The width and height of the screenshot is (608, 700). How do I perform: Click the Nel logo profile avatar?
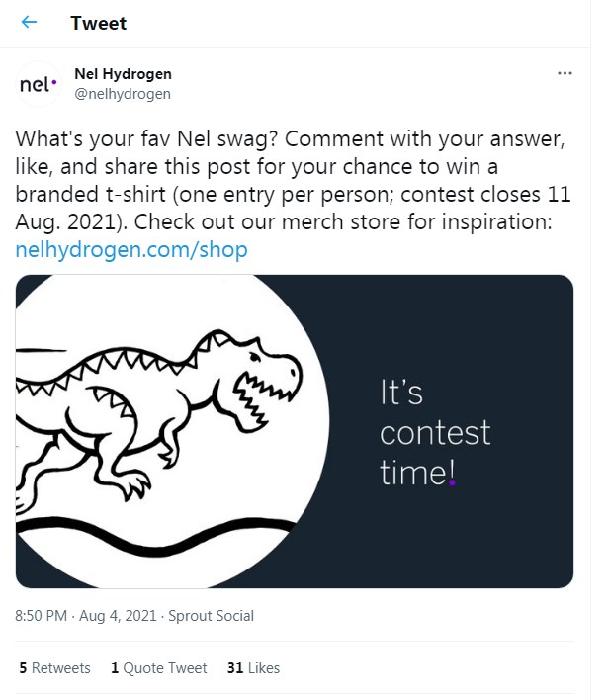click(39, 84)
